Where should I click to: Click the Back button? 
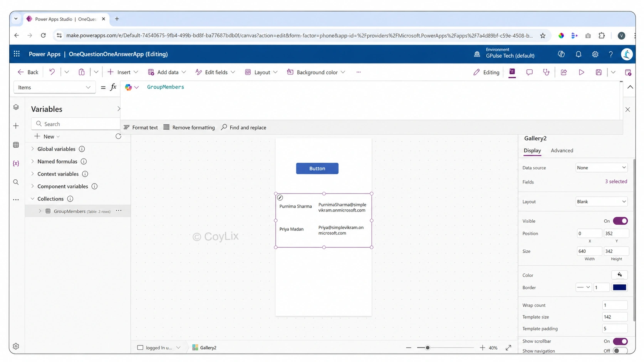coord(28,72)
